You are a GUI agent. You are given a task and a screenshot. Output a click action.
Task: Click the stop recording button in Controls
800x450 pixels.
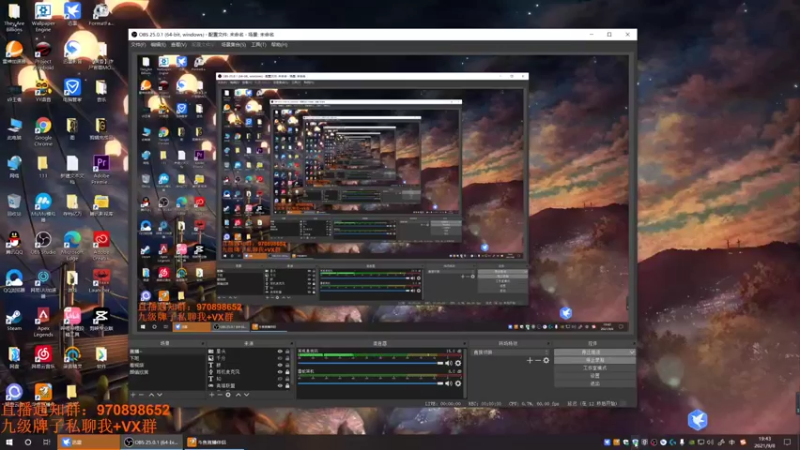tap(595, 360)
